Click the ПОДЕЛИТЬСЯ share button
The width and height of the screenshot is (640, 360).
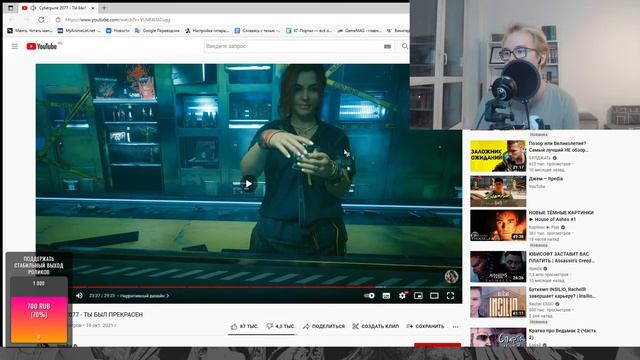[324, 326]
